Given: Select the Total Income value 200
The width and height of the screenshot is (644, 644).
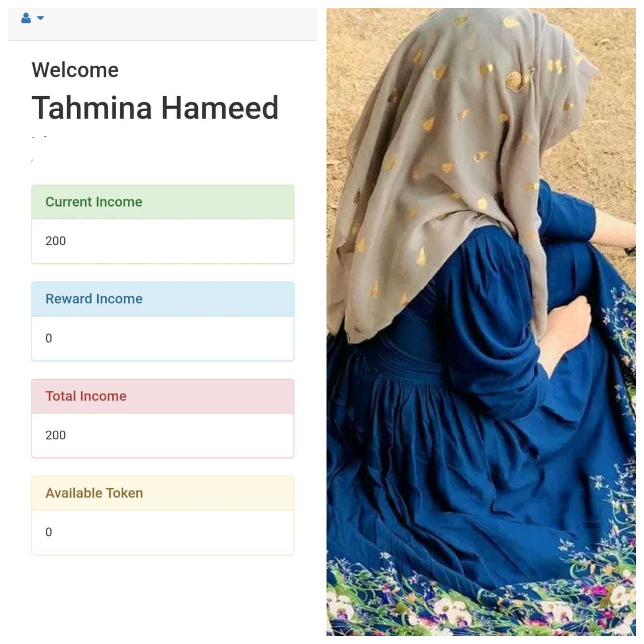Looking at the screenshot, I should [x=55, y=435].
